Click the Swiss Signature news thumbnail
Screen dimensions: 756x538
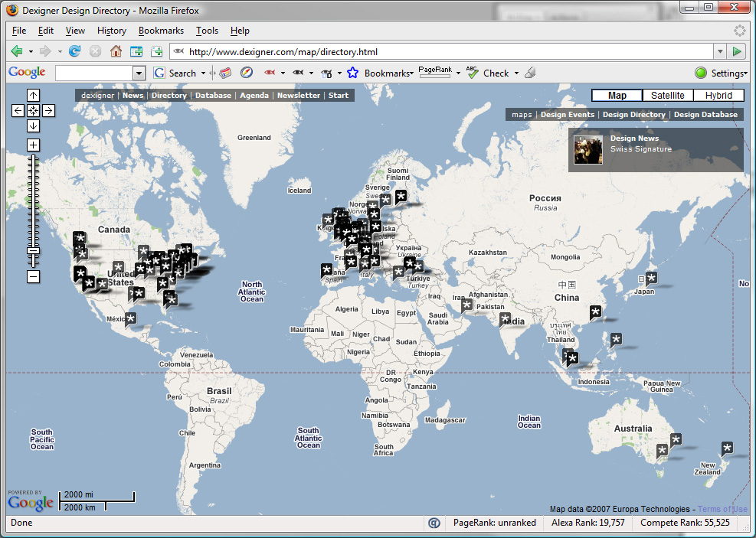[588, 149]
